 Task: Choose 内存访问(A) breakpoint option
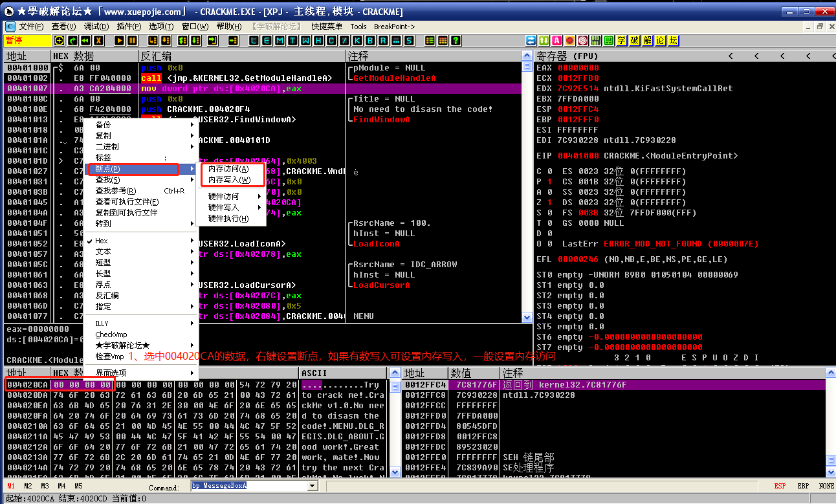pyautogui.click(x=228, y=168)
